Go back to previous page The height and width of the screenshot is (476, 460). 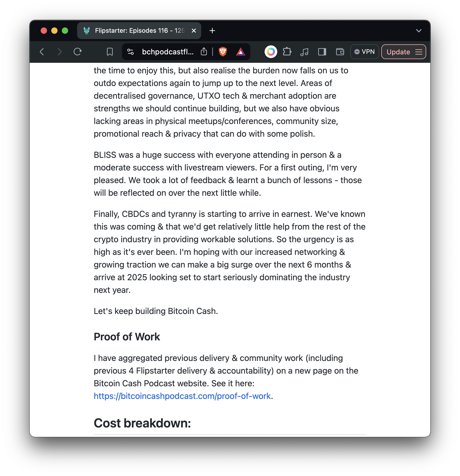tap(42, 52)
